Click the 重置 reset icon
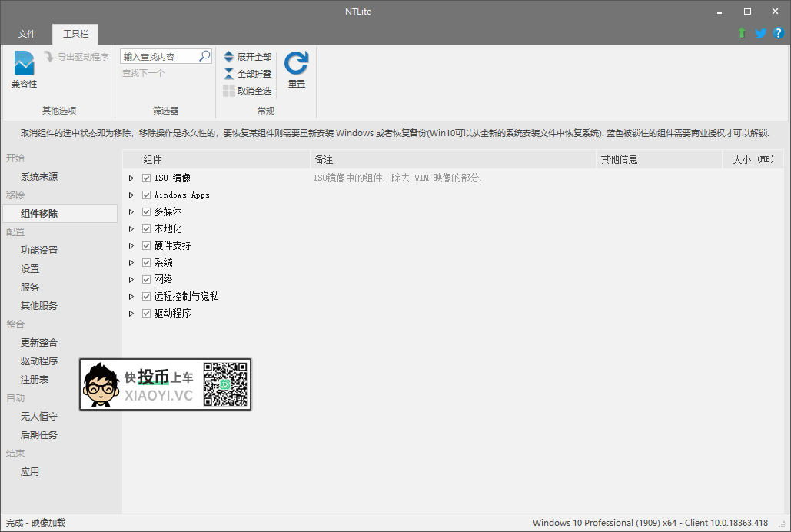The image size is (791, 532). pos(296,64)
